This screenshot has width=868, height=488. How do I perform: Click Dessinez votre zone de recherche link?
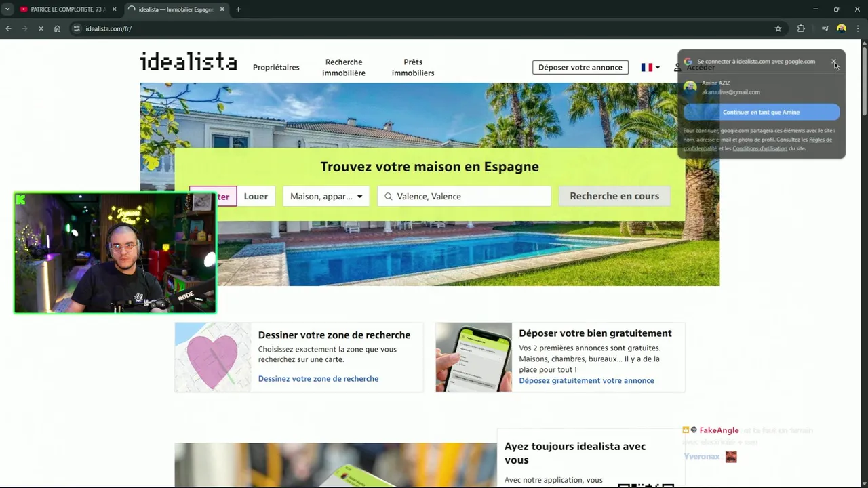click(318, 379)
